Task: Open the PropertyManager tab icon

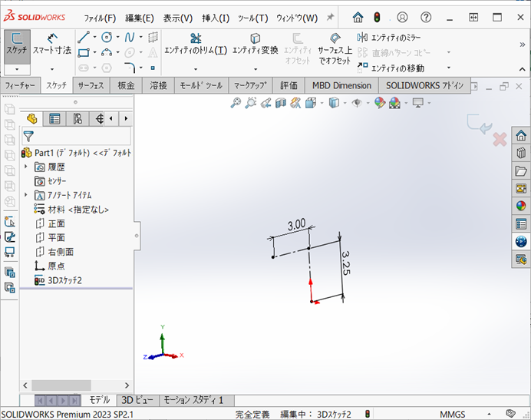Action: [54, 118]
